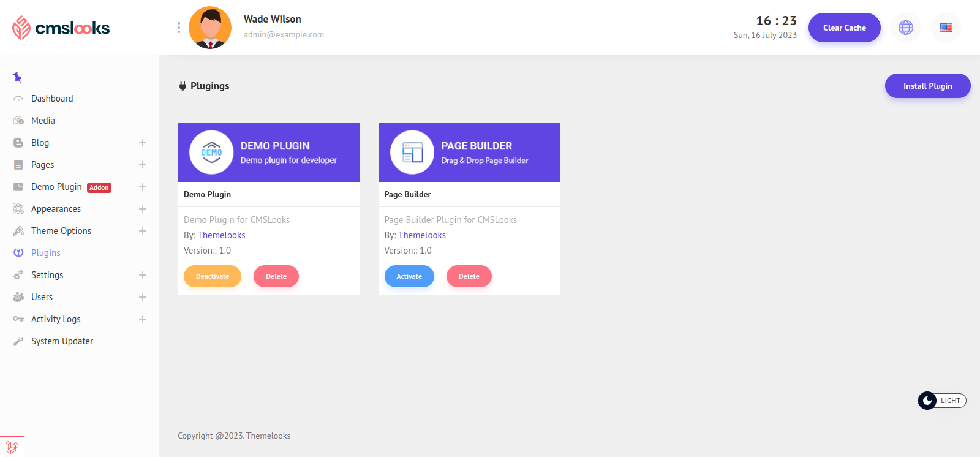Click the Install Plugin button
This screenshot has height=457, width=980.
[x=927, y=86]
